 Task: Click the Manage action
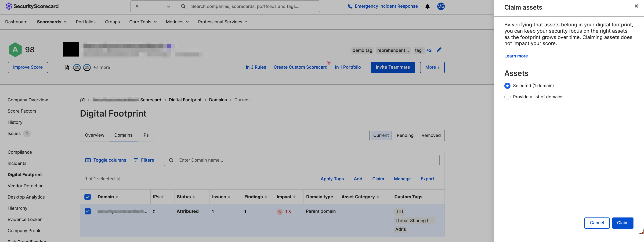(402, 179)
